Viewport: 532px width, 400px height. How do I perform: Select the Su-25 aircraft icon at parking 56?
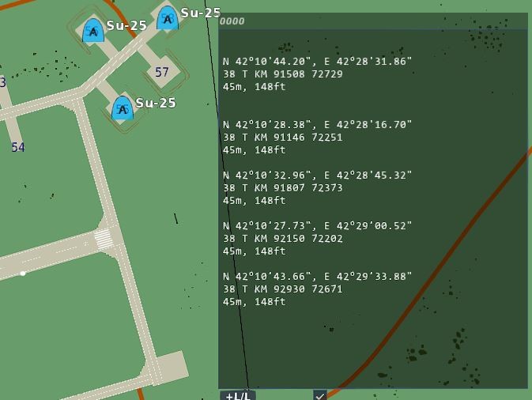coord(93,31)
